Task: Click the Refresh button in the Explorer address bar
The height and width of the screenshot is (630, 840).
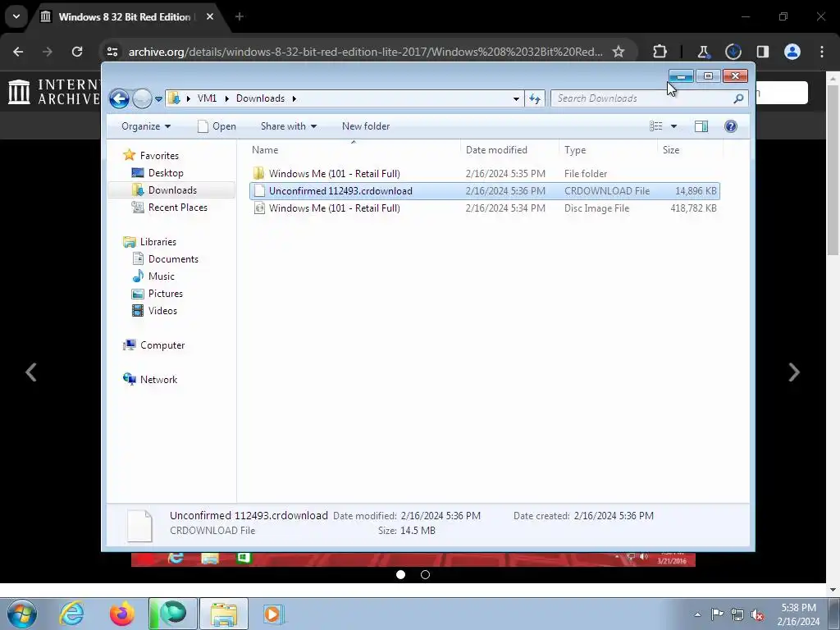Action: [535, 98]
